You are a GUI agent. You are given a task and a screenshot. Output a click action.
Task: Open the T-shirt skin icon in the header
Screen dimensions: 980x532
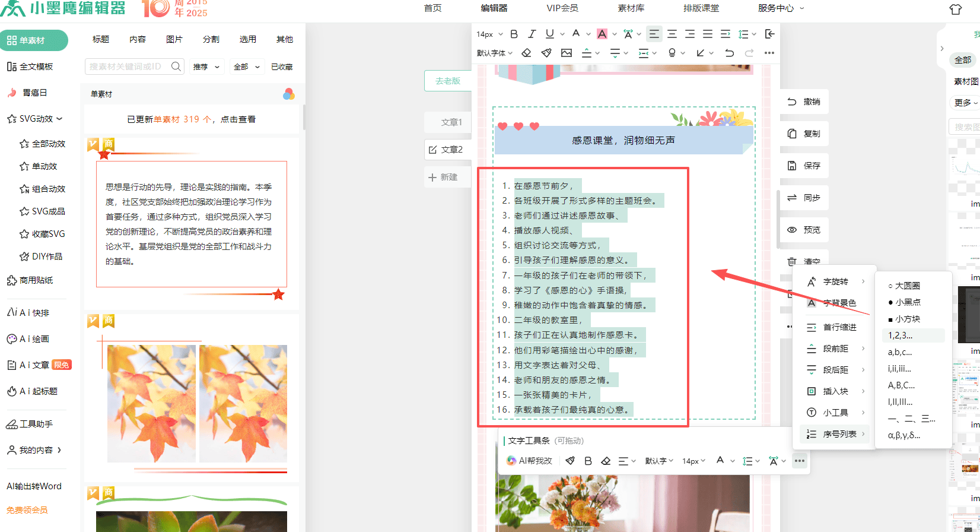pos(955,9)
